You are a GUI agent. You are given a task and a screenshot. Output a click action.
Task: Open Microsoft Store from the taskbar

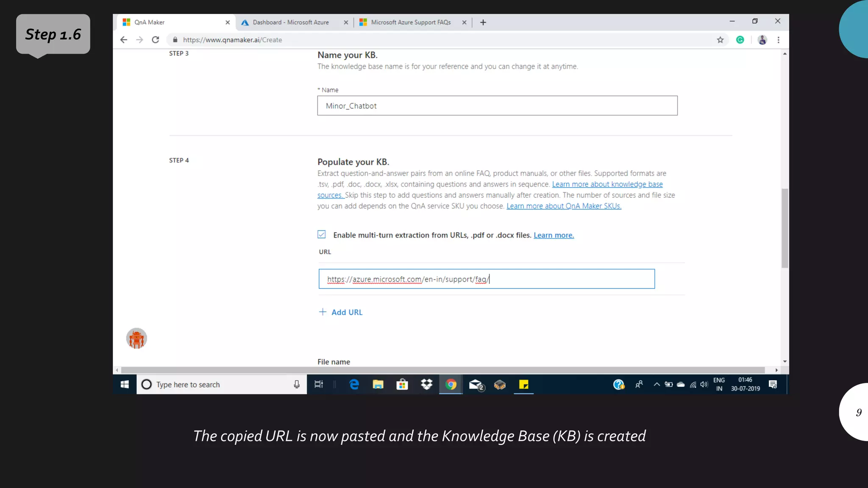point(402,384)
